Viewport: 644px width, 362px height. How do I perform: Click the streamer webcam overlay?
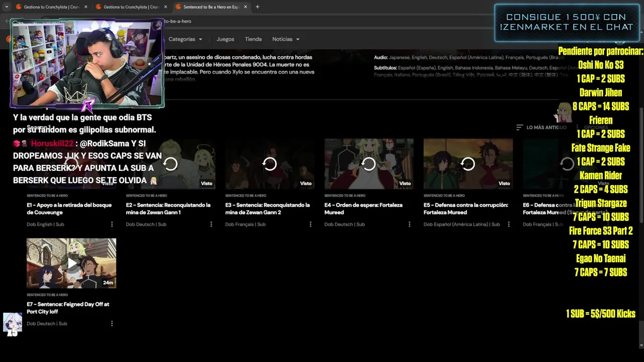(x=87, y=63)
